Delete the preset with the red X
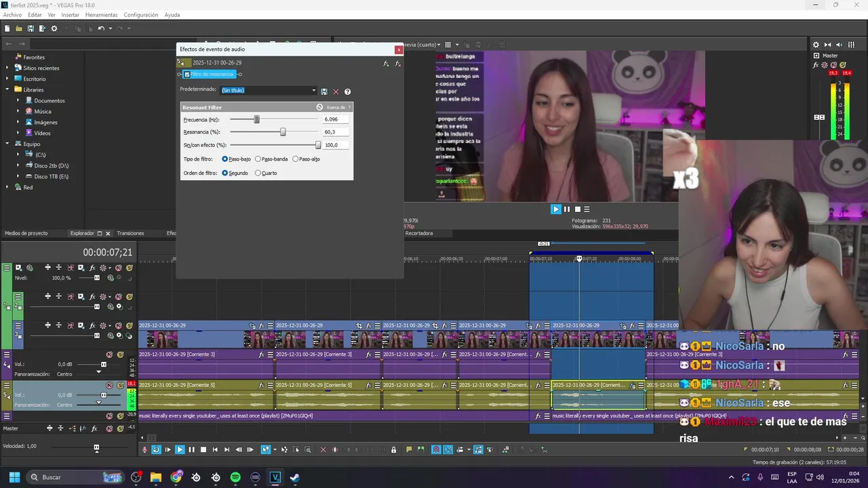Image resolution: width=868 pixels, height=488 pixels. click(336, 91)
